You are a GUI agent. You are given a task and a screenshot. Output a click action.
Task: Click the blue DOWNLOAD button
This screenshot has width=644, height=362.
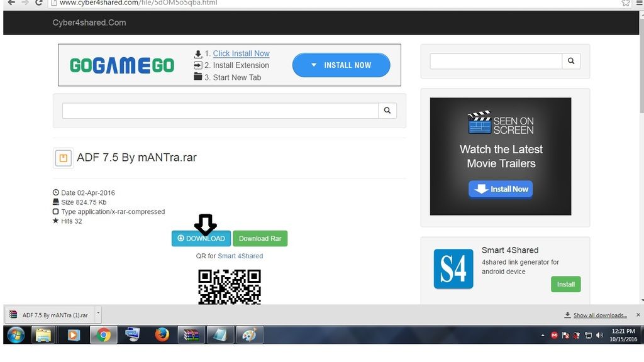201,239
